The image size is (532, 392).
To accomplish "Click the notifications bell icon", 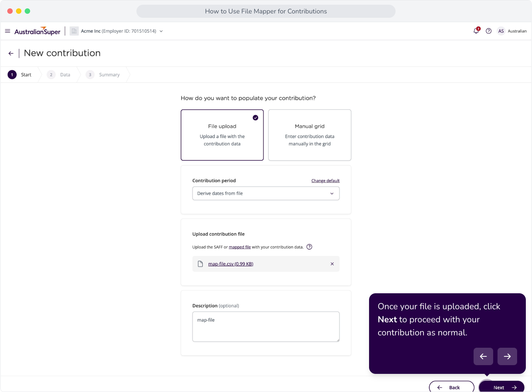I will 476,31.
